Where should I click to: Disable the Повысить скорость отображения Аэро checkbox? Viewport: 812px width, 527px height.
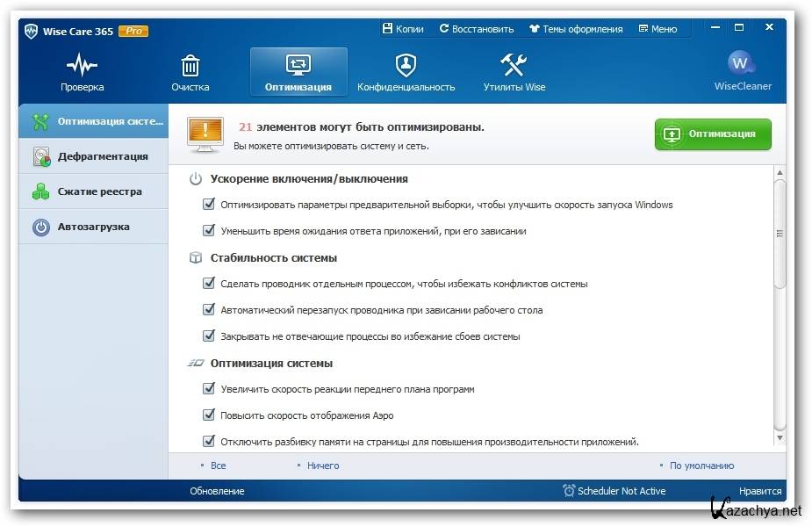209,415
